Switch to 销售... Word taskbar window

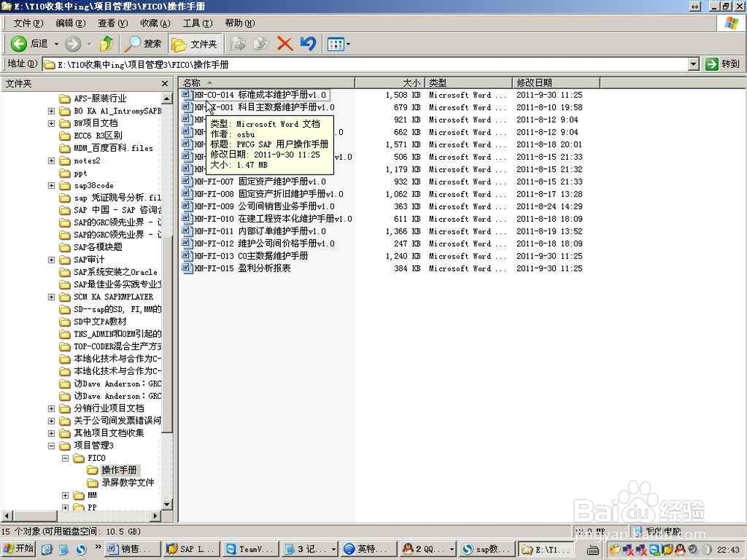coord(132,549)
